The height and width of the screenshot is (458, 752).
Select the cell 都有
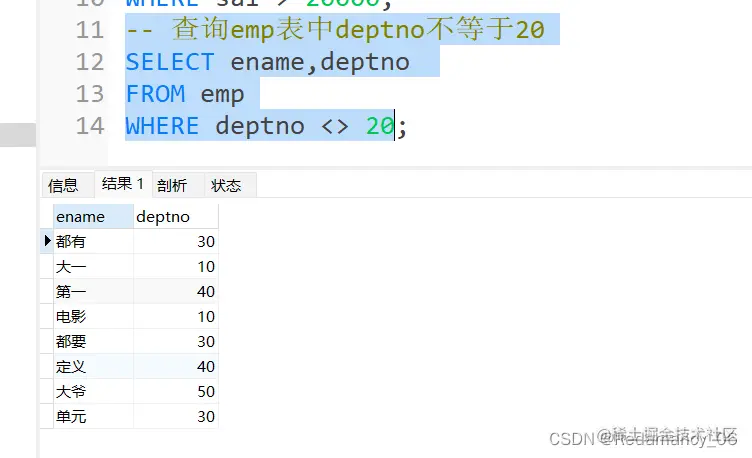(93, 241)
